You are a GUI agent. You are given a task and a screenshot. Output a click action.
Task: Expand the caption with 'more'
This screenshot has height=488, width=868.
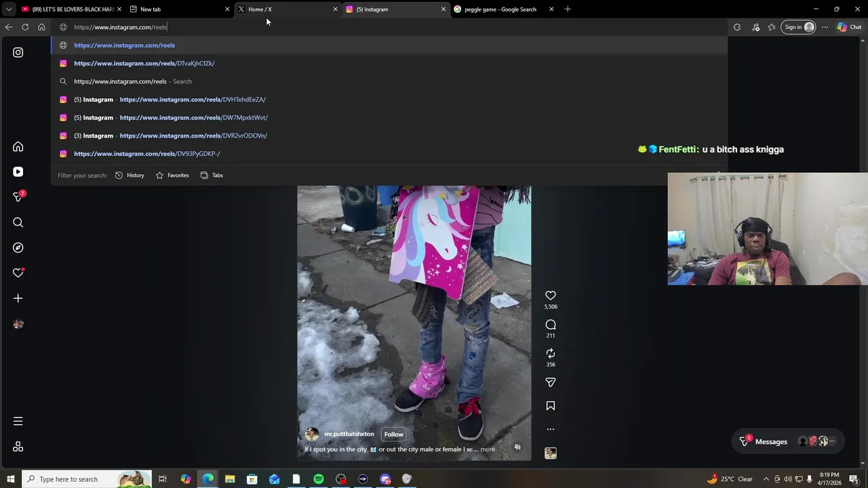pos(488,449)
